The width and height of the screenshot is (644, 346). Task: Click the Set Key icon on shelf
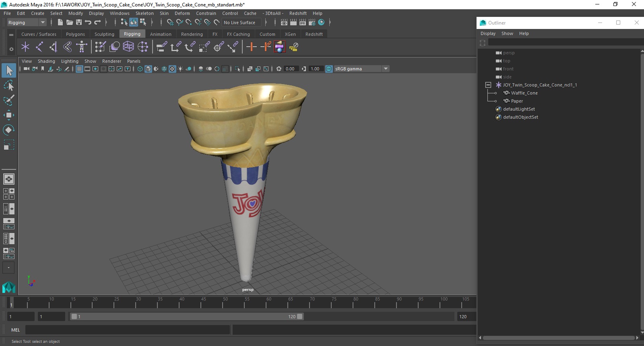click(252, 47)
